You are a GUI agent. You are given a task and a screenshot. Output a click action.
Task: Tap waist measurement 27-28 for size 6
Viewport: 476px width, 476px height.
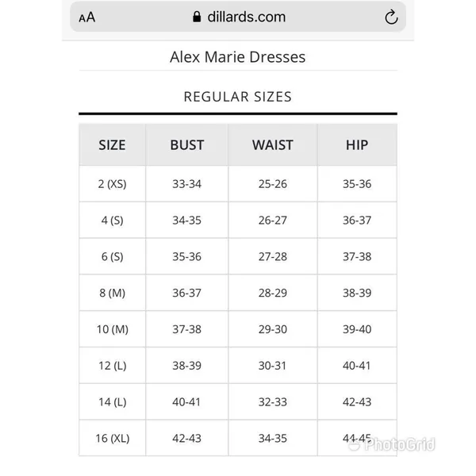pyautogui.click(x=273, y=256)
